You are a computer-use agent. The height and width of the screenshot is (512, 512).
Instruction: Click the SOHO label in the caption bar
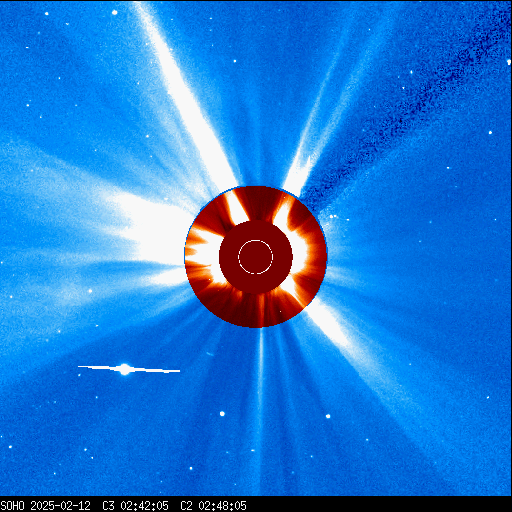(x=13, y=506)
